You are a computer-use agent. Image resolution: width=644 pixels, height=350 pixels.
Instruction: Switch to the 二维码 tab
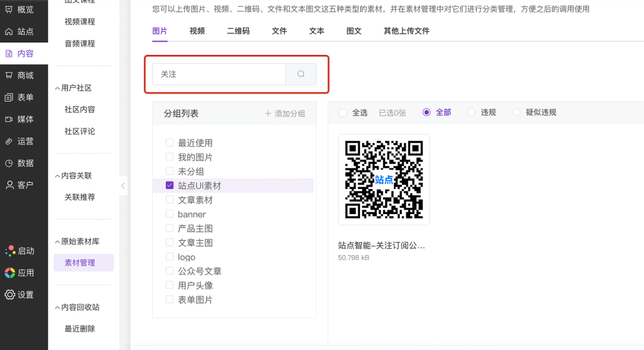pos(238,31)
